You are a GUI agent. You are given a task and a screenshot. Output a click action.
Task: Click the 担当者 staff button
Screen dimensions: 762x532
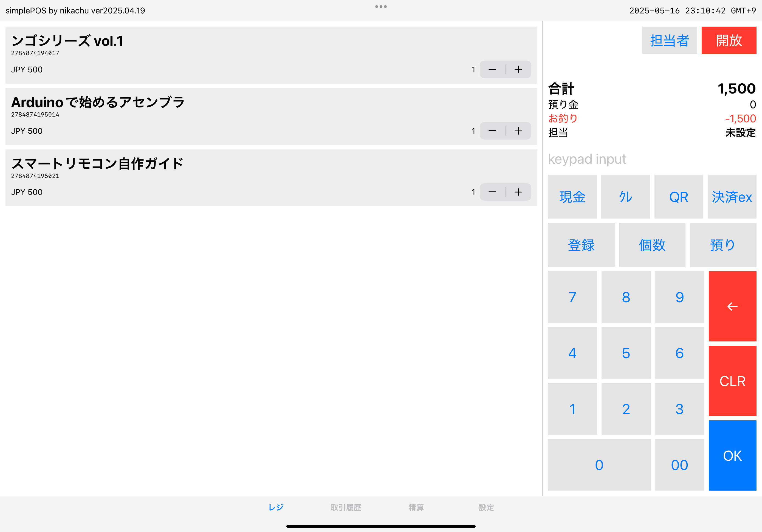[x=669, y=40]
